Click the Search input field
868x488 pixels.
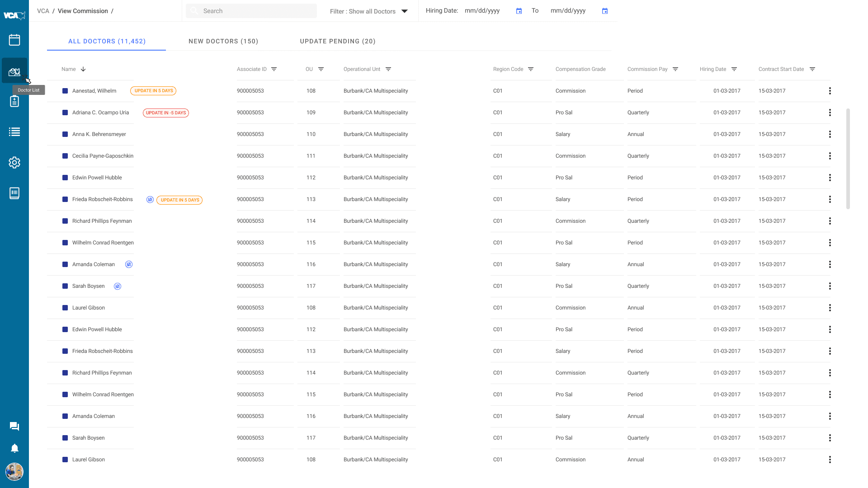click(x=251, y=11)
